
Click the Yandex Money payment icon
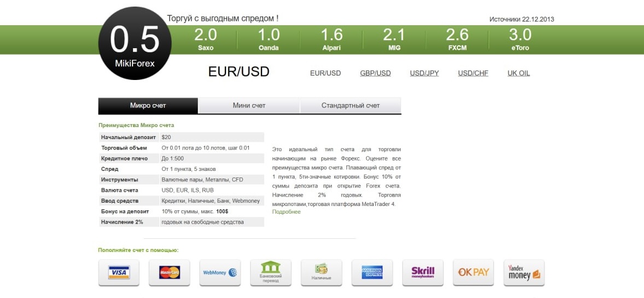tap(524, 272)
